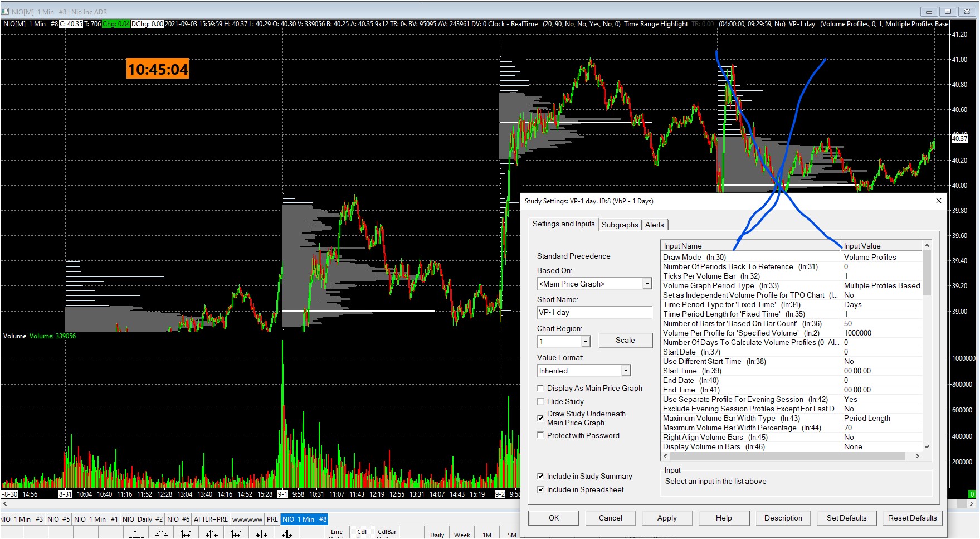Click the Description button

point(783,518)
